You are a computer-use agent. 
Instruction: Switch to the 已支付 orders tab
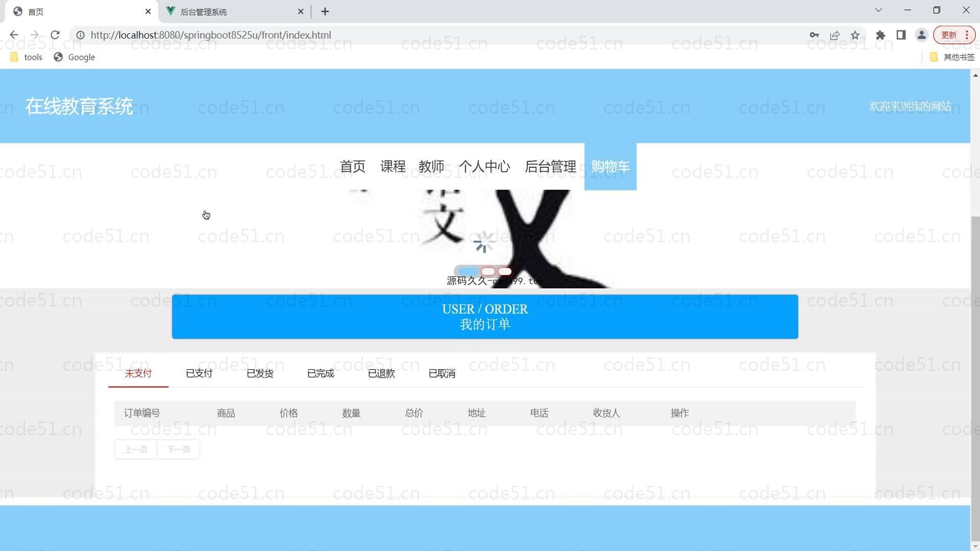pyautogui.click(x=199, y=373)
